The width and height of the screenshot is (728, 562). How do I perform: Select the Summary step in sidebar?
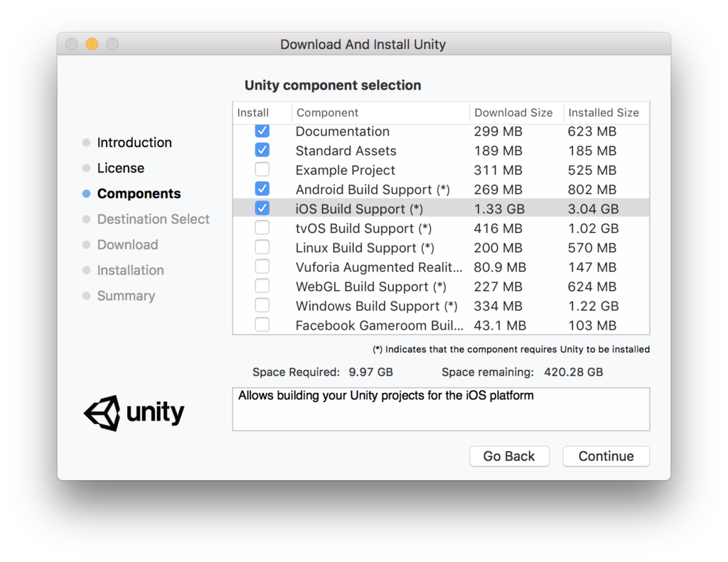pyautogui.click(x=126, y=296)
